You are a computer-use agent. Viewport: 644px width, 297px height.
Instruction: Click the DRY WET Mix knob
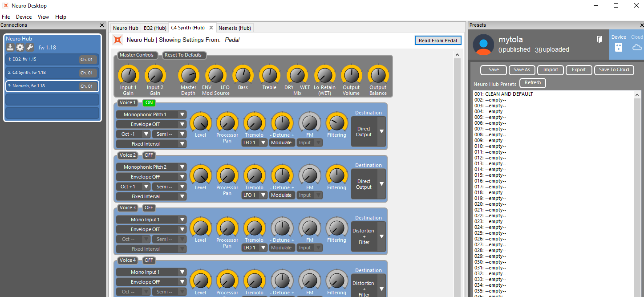[297, 75]
